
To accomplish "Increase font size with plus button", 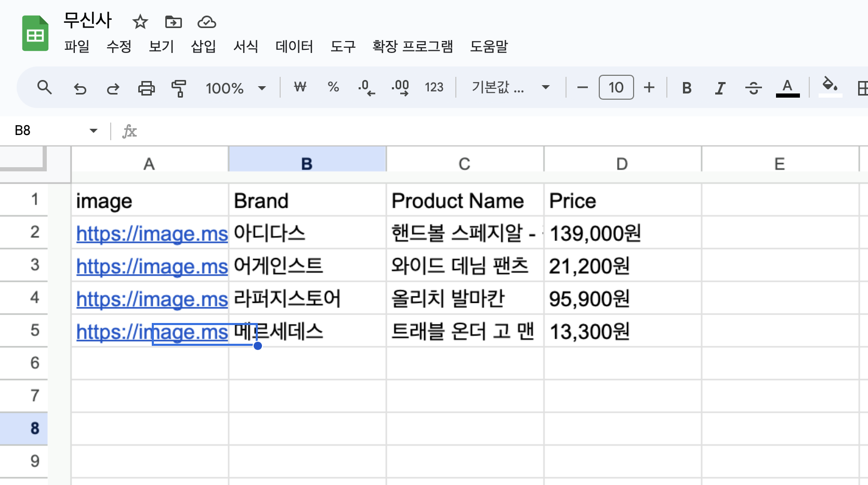I will [649, 87].
